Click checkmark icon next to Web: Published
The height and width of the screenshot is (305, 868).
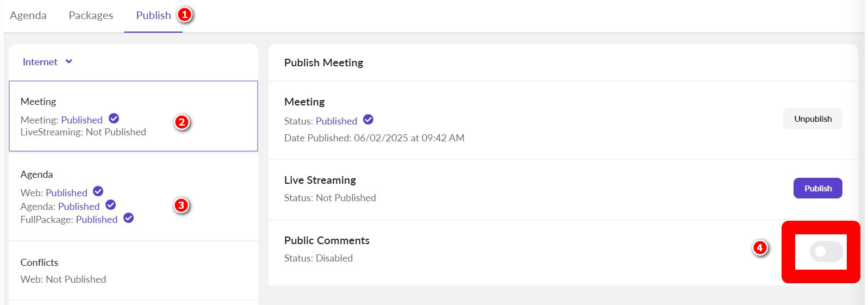point(98,191)
